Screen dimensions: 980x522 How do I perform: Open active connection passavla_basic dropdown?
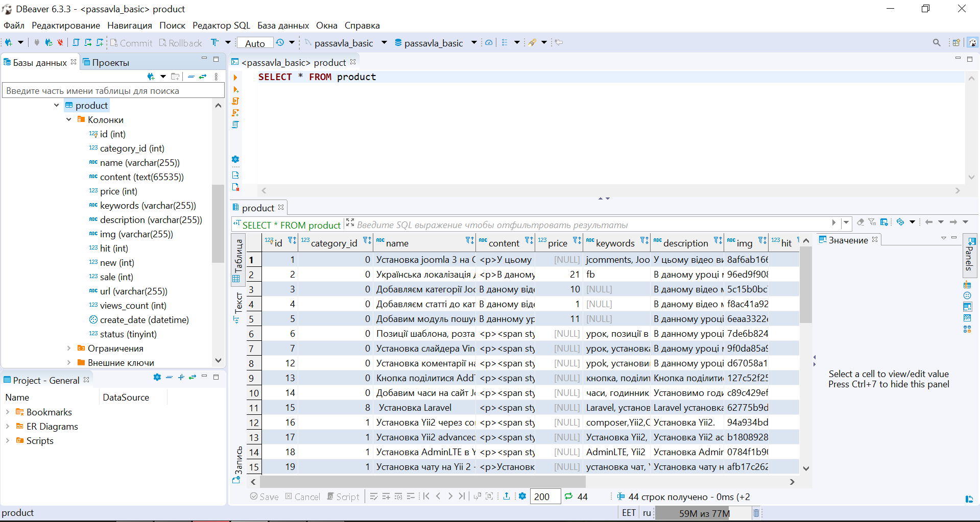coord(384,43)
